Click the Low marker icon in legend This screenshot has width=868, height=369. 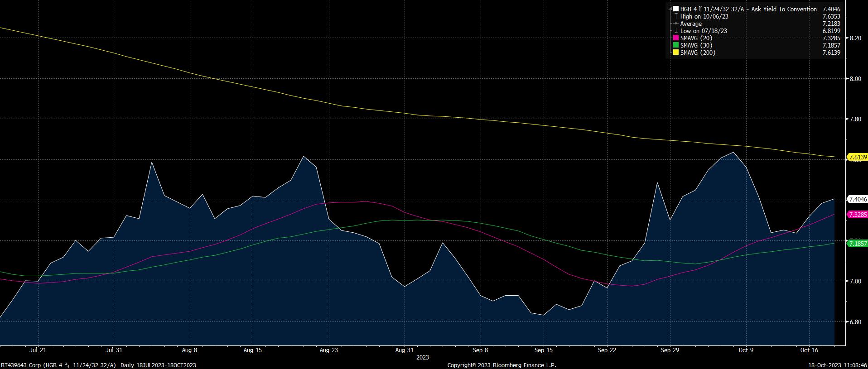(676, 31)
